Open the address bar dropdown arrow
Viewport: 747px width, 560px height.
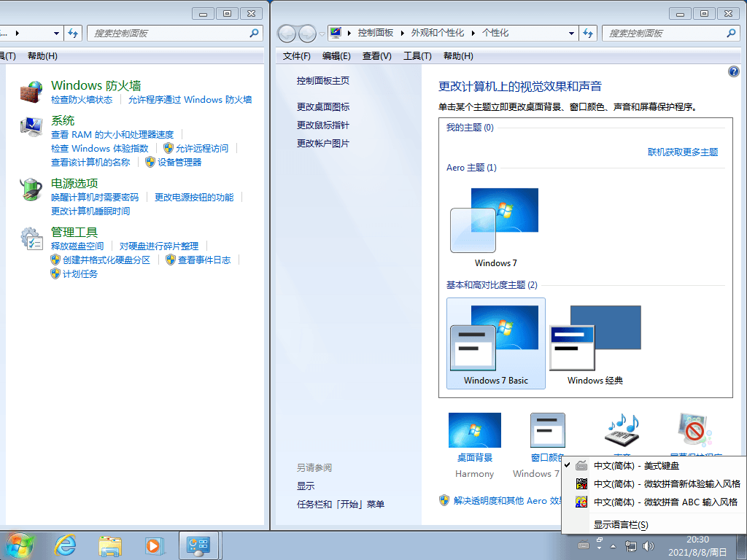click(x=573, y=33)
